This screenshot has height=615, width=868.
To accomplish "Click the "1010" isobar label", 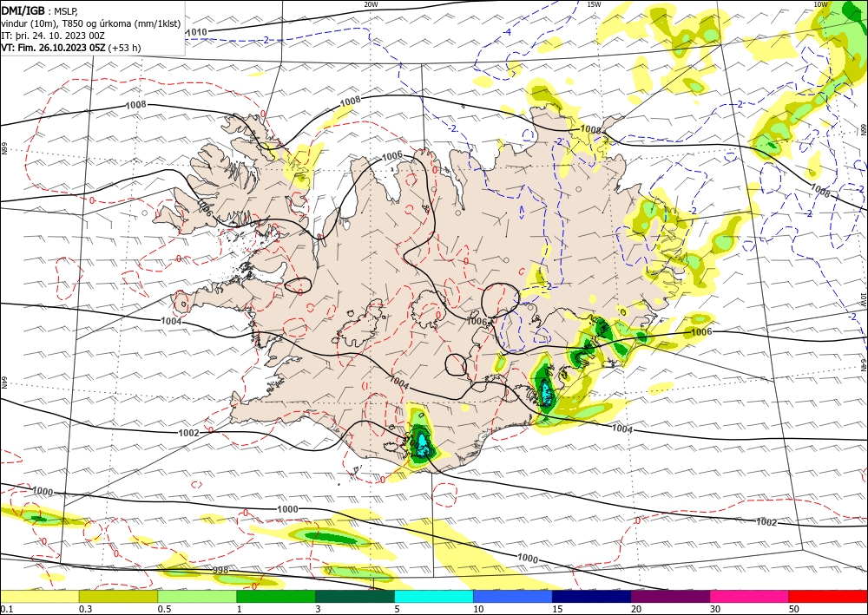I will tap(196, 32).
